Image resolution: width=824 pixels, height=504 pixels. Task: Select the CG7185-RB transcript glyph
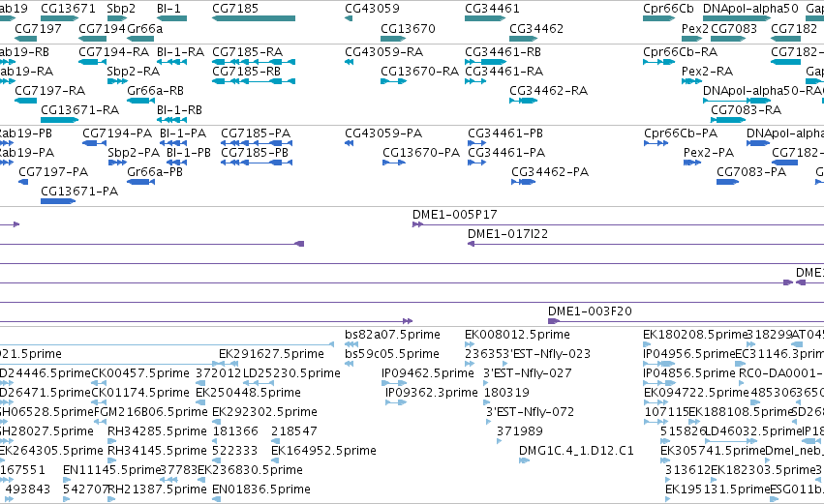coord(254,81)
